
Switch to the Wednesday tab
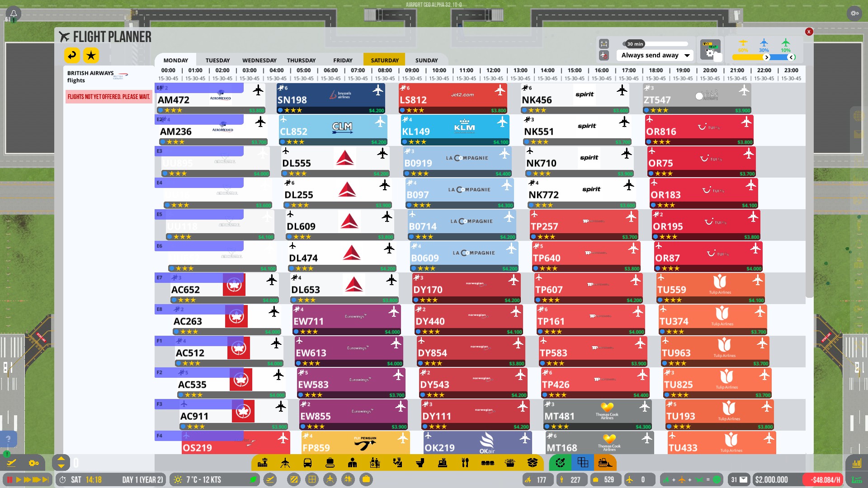pyautogui.click(x=259, y=60)
